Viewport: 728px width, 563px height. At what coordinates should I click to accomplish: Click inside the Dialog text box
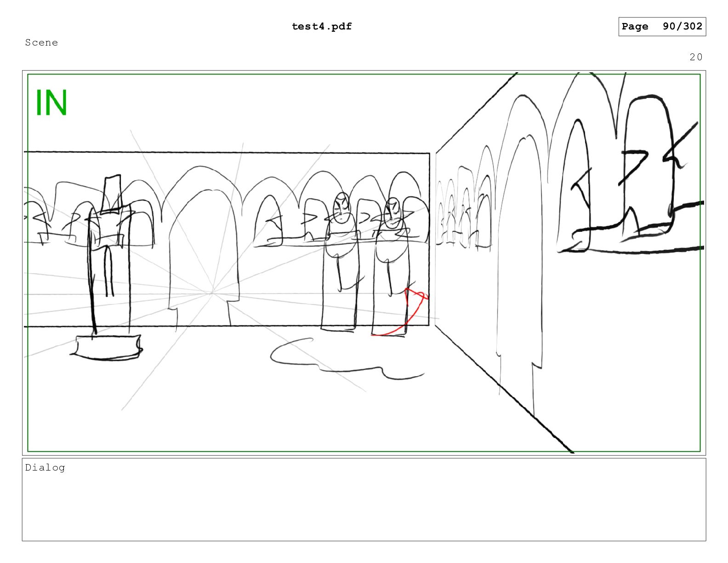tap(364, 500)
